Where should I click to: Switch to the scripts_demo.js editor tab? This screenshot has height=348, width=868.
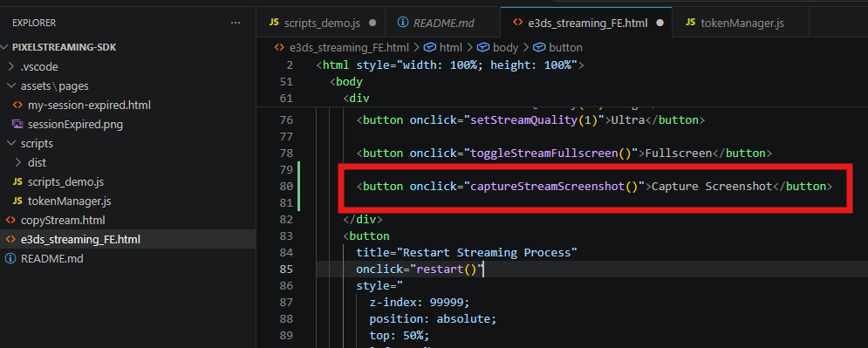pyautogui.click(x=322, y=24)
